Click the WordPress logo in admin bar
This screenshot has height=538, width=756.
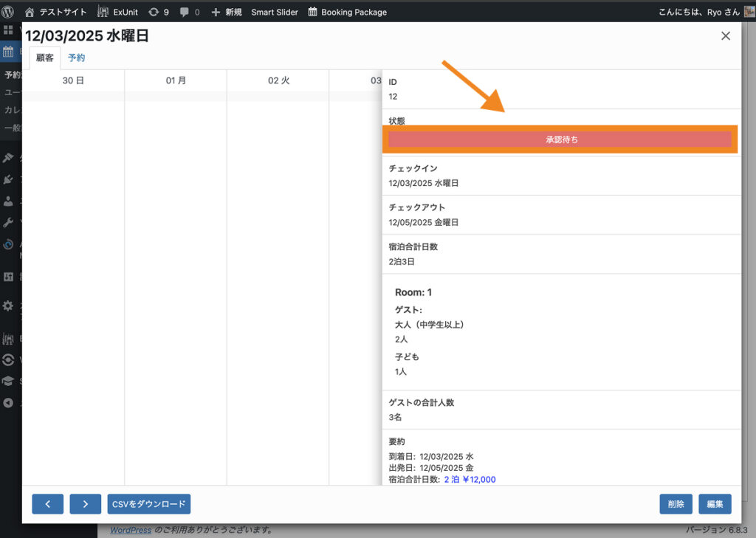[9, 12]
